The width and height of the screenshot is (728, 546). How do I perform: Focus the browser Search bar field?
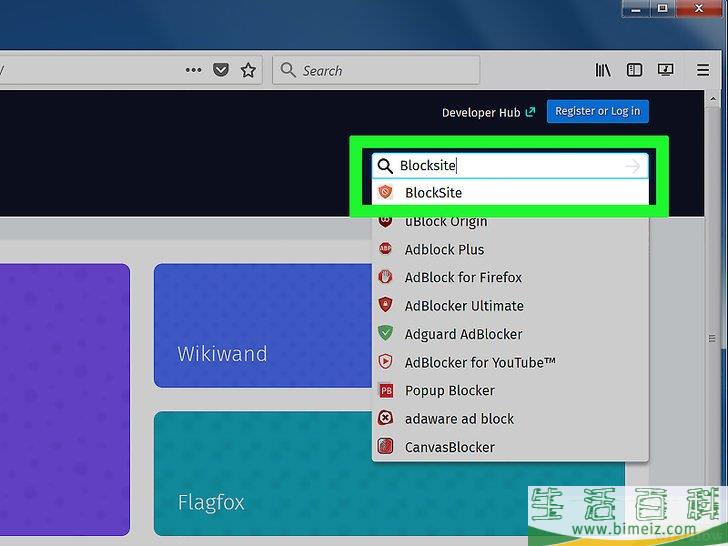point(376,70)
